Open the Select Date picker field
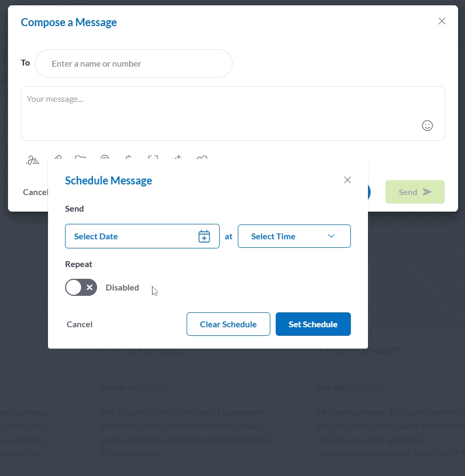 [133, 236]
